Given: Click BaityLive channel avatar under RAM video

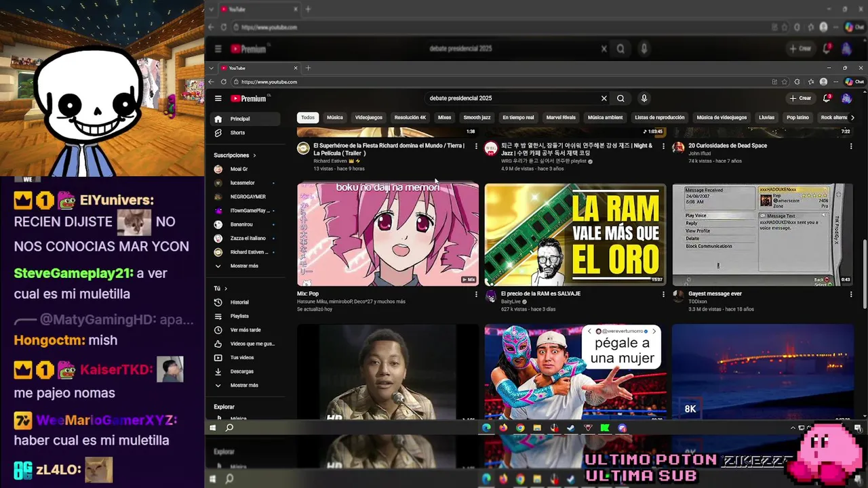Looking at the screenshot, I should [491, 296].
